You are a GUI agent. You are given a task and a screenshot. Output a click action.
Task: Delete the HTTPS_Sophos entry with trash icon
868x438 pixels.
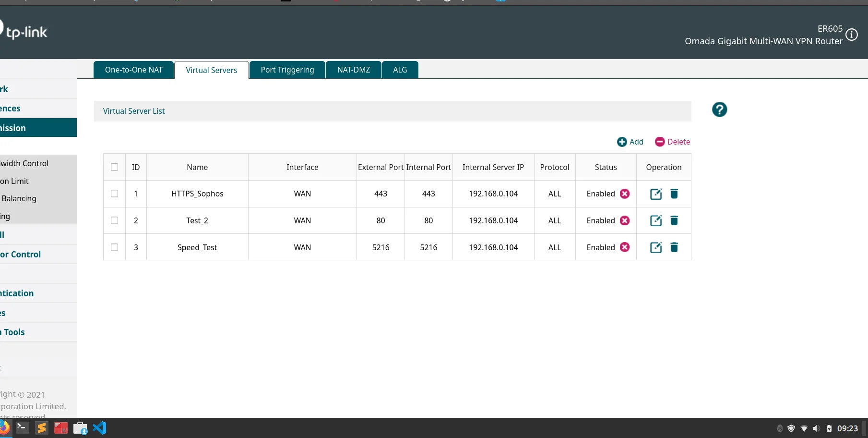pyautogui.click(x=674, y=194)
